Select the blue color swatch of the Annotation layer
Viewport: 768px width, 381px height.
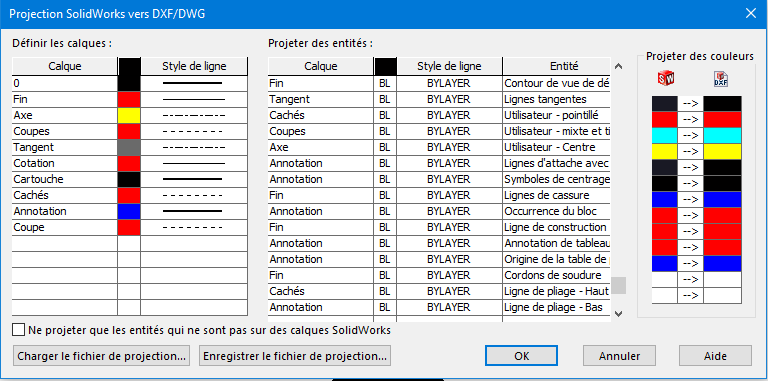(x=129, y=211)
